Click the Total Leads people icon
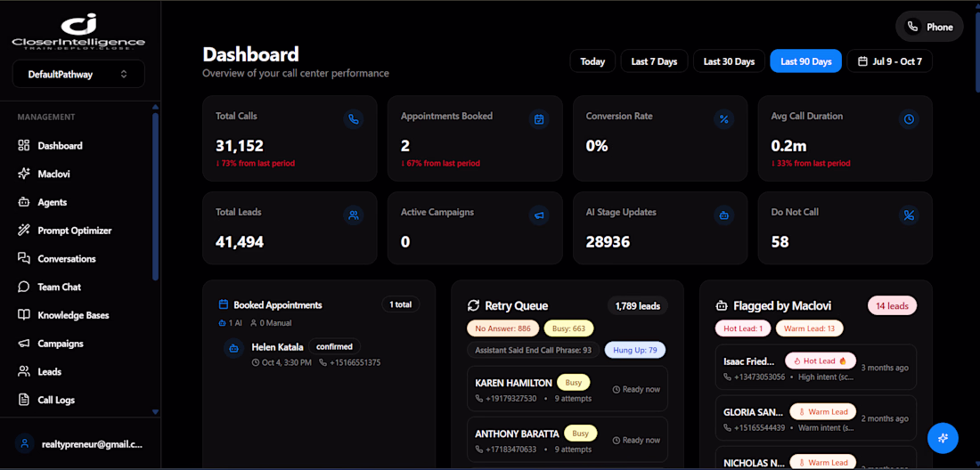 point(354,215)
